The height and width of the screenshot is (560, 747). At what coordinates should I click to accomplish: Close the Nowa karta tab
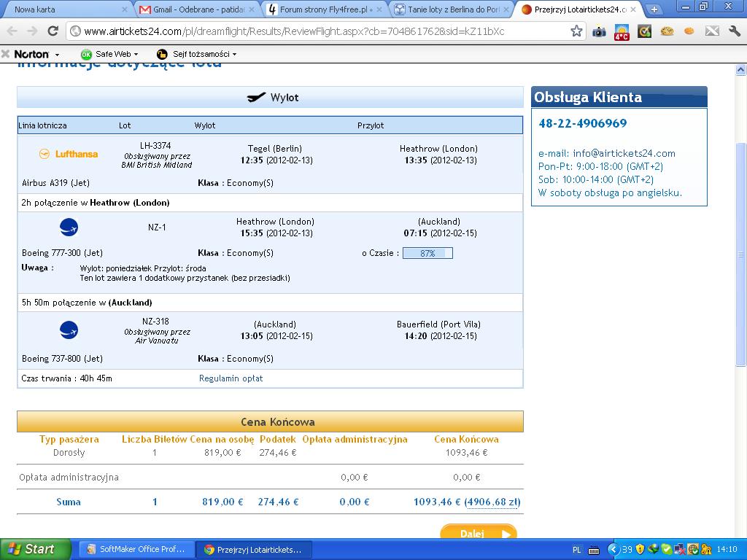point(125,9)
